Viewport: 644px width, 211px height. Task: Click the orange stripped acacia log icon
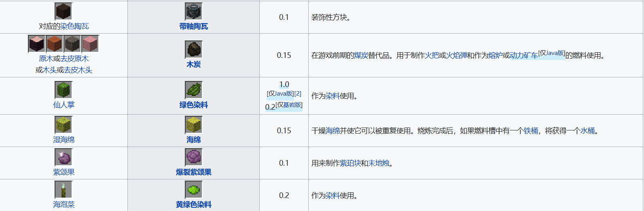point(55,44)
